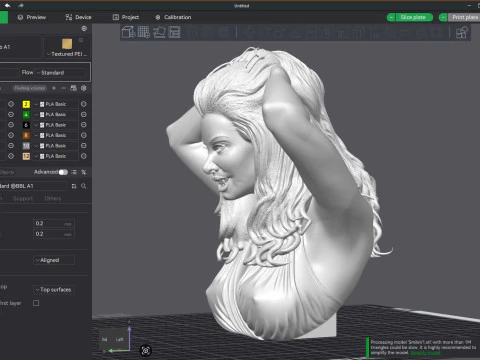This screenshot has height=360, width=480.
Task: Click edit icon right of filament 2
Action: click(x=84, y=104)
